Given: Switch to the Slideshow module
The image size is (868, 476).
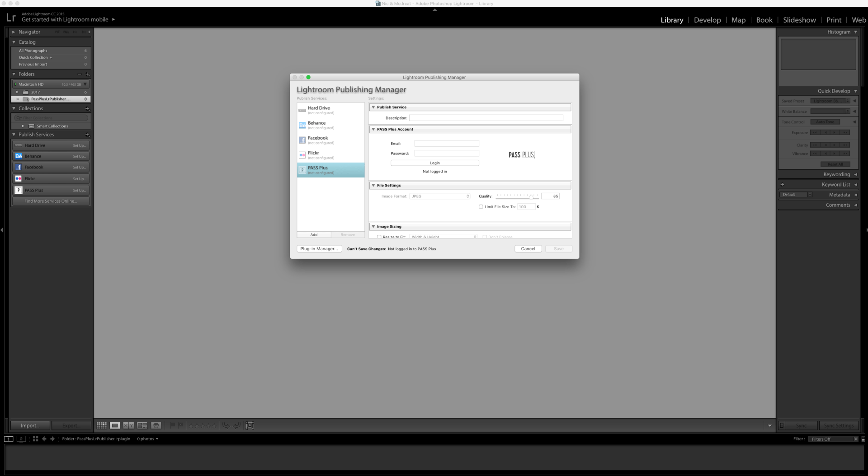Looking at the screenshot, I should (799, 20).
